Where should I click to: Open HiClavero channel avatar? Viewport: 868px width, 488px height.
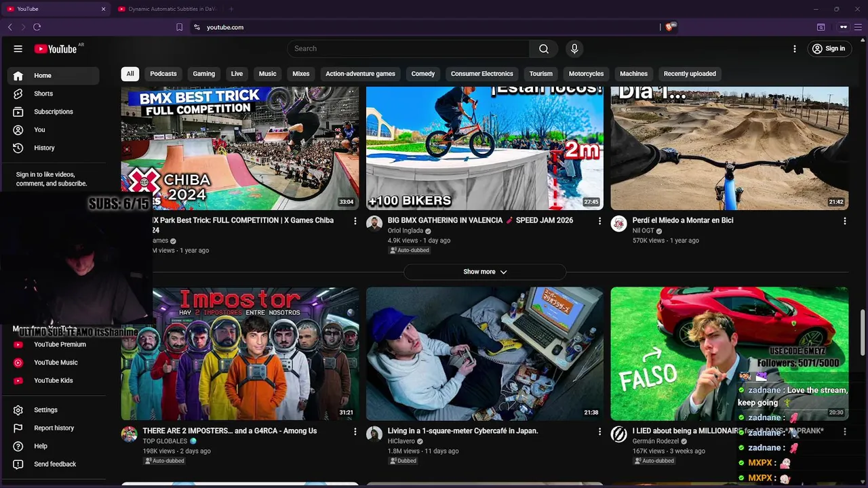(374, 434)
